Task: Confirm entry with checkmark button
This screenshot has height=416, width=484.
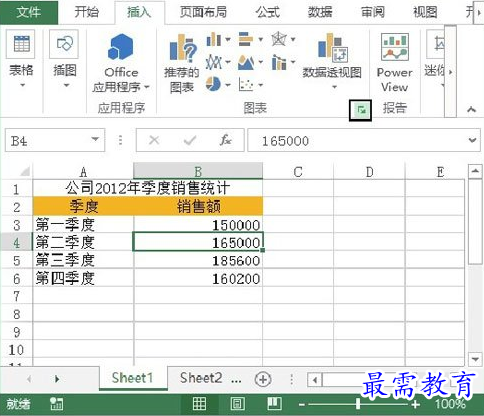Action: [190, 140]
